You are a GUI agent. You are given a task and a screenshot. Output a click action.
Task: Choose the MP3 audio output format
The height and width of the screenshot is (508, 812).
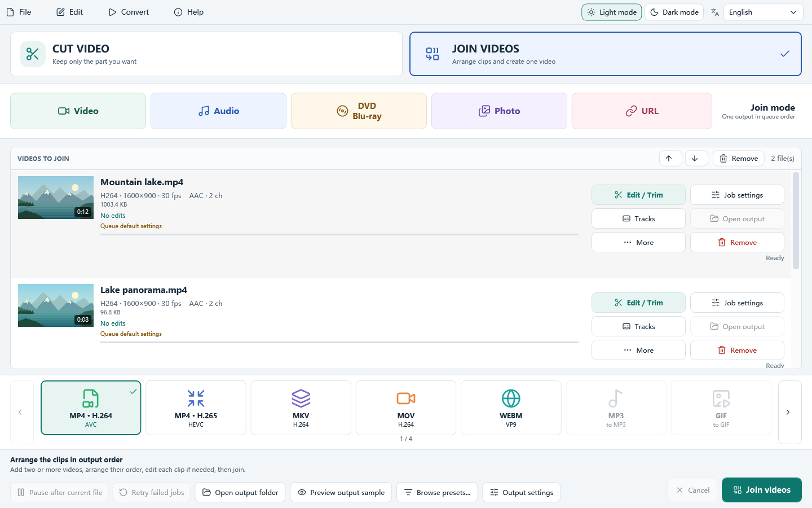[616, 408]
